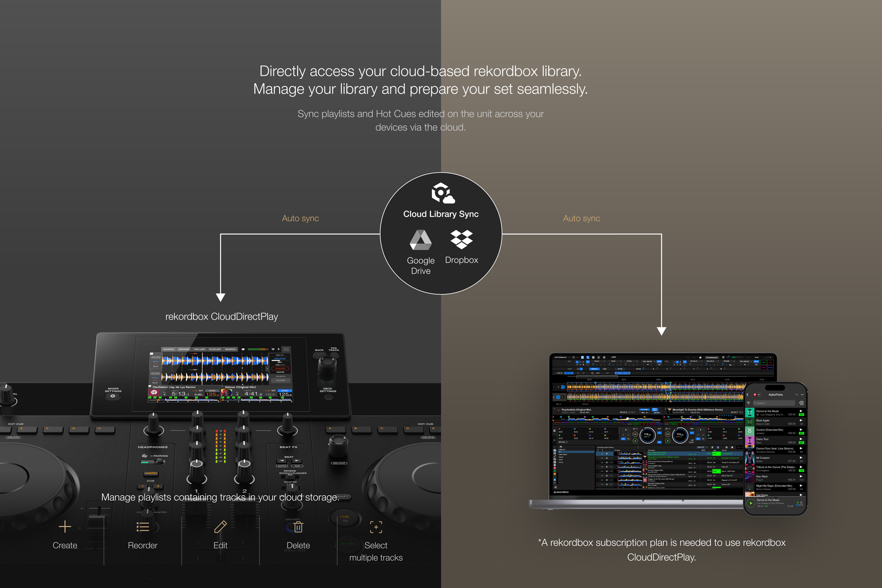Click the Reorder list icon
Screen dimensions: 882x588
[142, 527]
